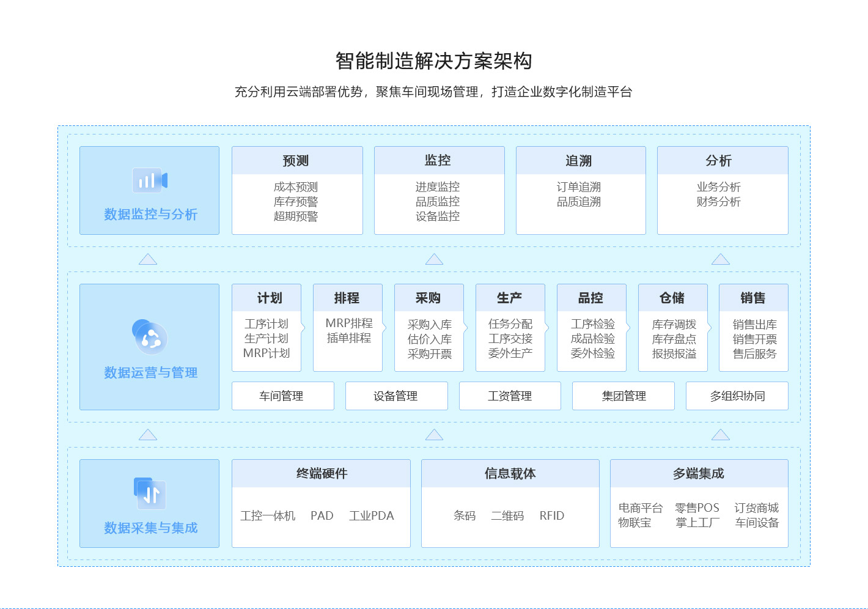Select 掌上工厂 text
Image resolution: width=868 pixels, height=609 pixels.
[x=697, y=523]
